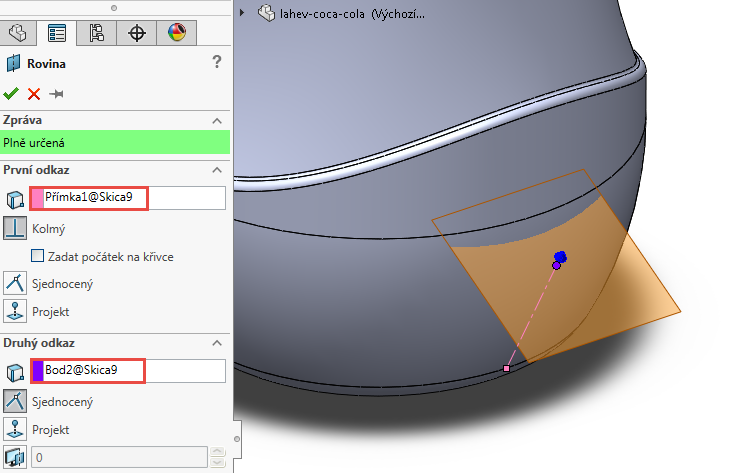The height and width of the screenshot is (473, 750).
Task: Enable Zadat počátek na křivce checkbox
Action: 37,256
